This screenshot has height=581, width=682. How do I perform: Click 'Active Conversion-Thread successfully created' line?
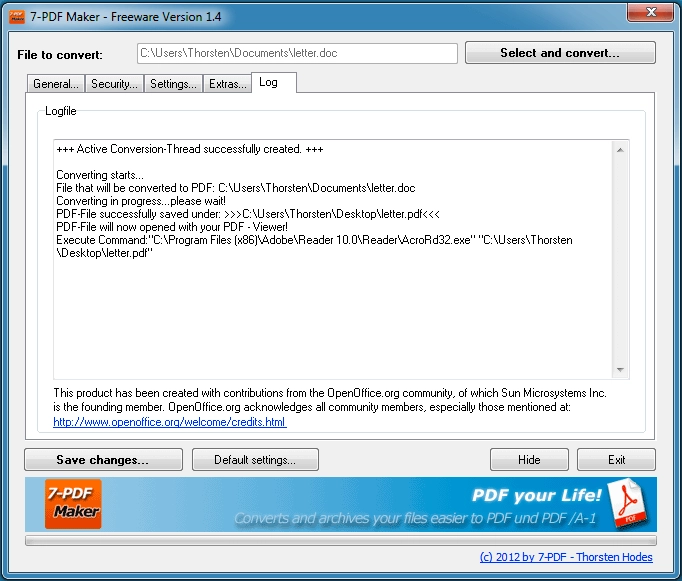[190, 149]
